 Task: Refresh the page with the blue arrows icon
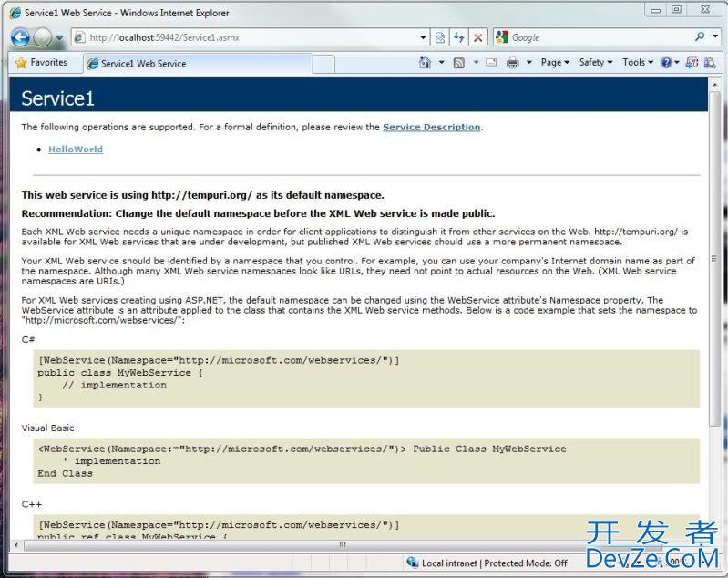[x=458, y=37]
